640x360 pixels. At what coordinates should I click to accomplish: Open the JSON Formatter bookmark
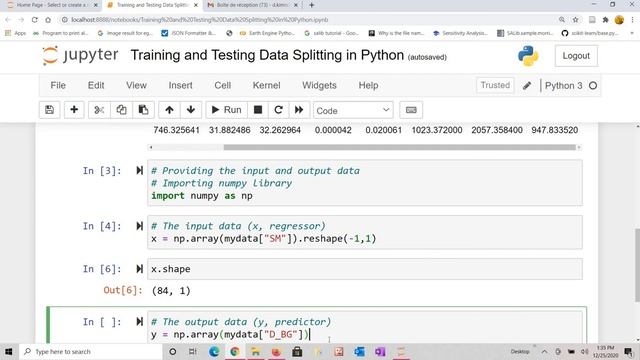pyautogui.click(x=189, y=33)
